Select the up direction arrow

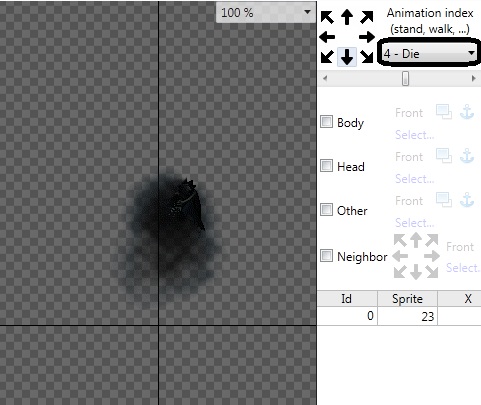pyautogui.click(x=347, y=17)
